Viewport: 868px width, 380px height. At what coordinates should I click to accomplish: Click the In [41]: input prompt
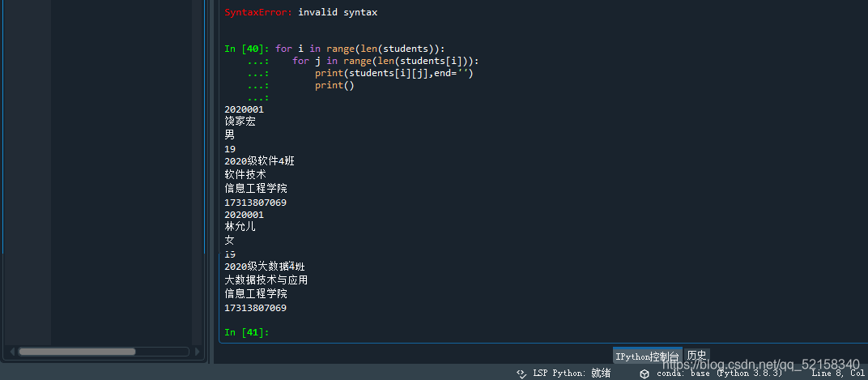click(246, 332)
